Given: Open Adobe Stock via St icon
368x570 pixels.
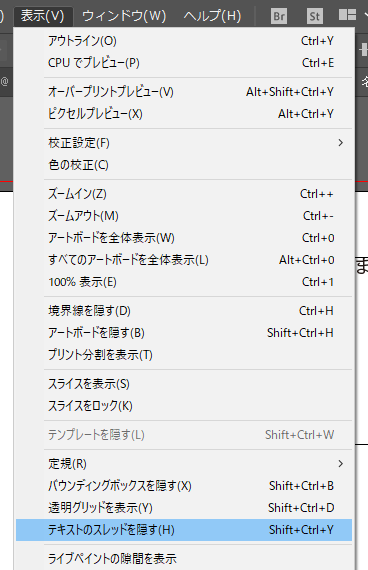Looking at the screenshot, I should coord(315,16).
